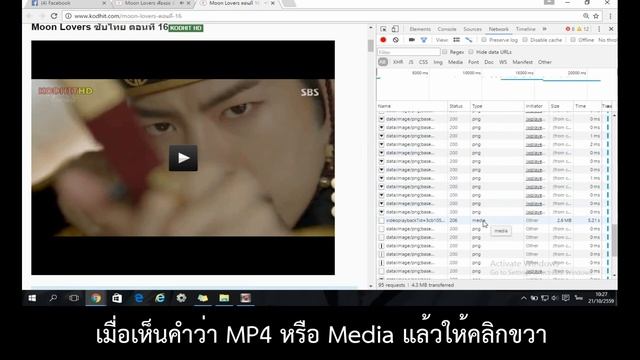
Task: Click the volume icon in the system tray
Action: [555, 298]
